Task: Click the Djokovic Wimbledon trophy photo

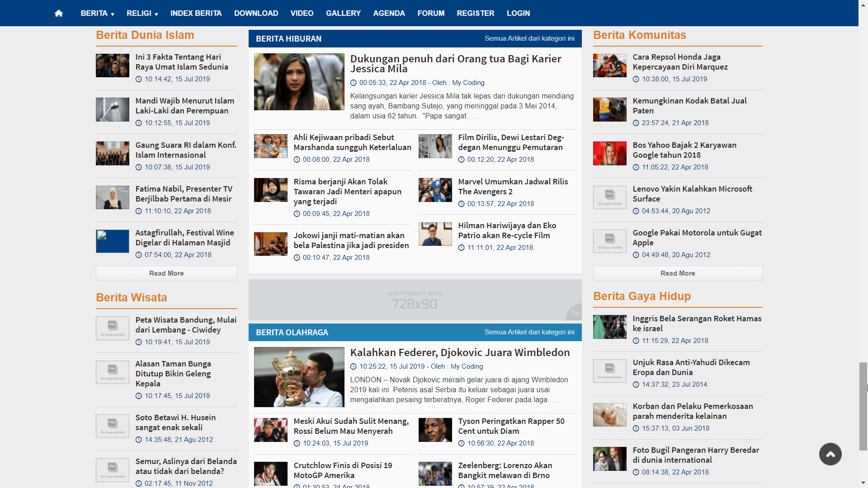Action: 299,377
